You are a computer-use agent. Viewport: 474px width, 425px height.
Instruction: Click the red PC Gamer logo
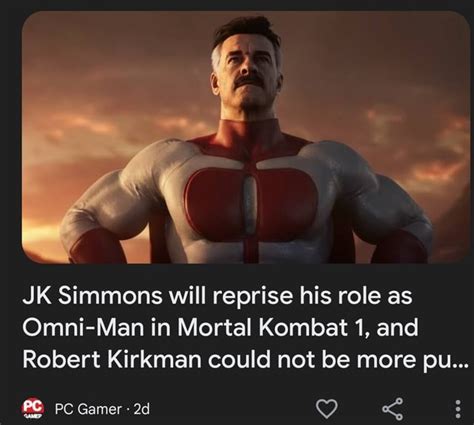click(x=33, y=408)
